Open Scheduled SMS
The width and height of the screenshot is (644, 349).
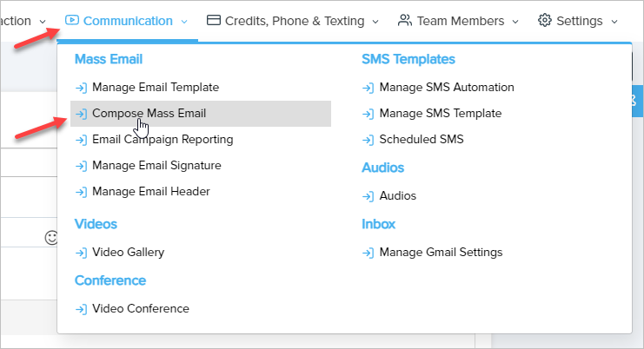click(x=422, y=140)
